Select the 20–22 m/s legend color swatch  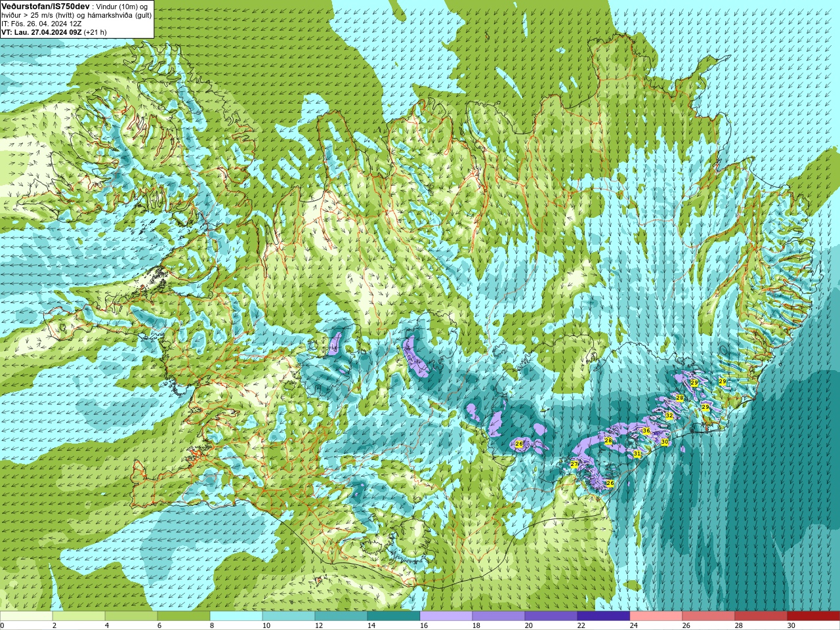(x=551, y=616)
